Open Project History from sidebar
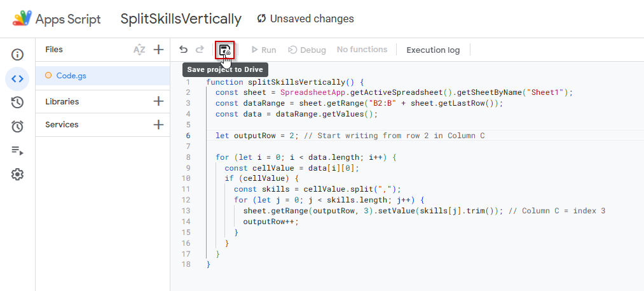 pos(17,103)
